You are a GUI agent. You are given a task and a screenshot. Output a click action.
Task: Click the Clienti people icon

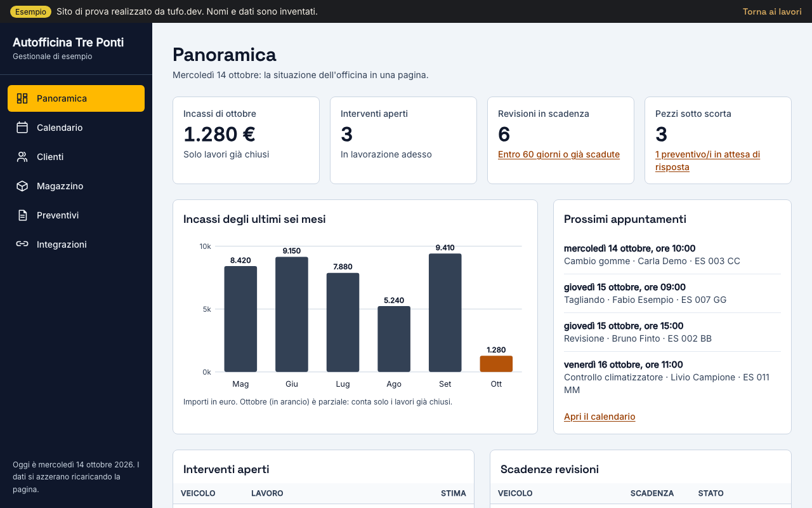pos(22,157)
